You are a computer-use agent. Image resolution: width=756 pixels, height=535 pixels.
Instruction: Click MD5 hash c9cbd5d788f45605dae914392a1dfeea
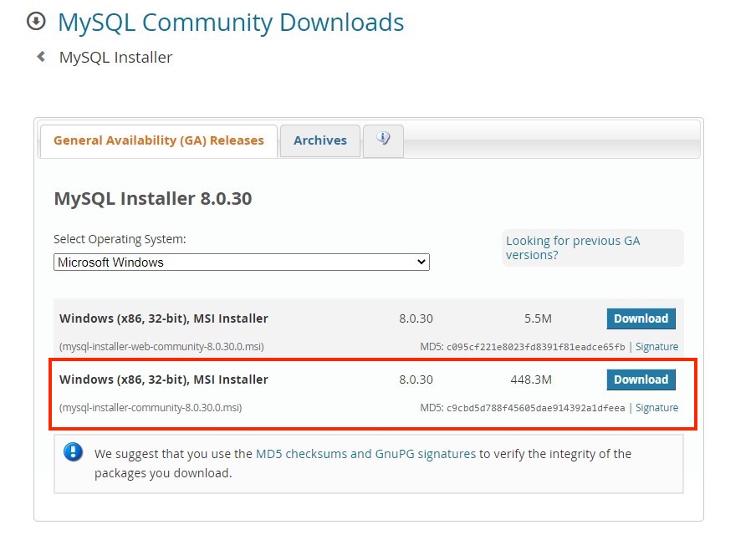[x=536, y=408]
